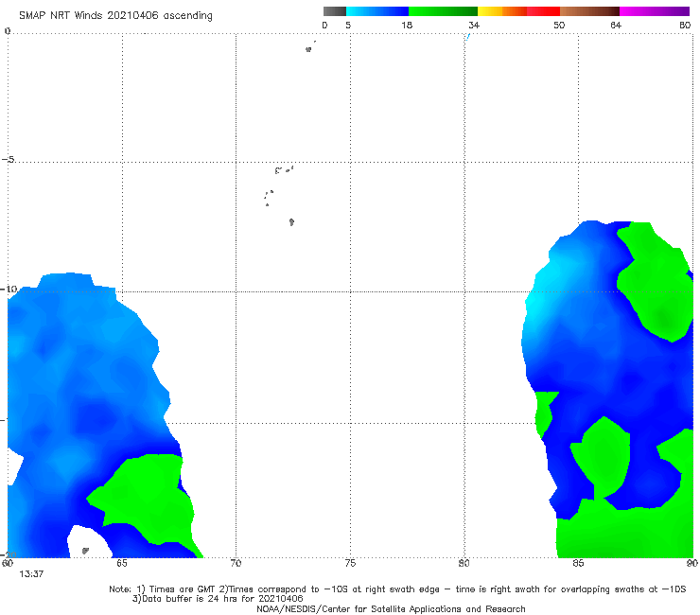Click the island outline just above 0 latitude near 73E
The image size is (700, 615).
click(x=308, y=49)
